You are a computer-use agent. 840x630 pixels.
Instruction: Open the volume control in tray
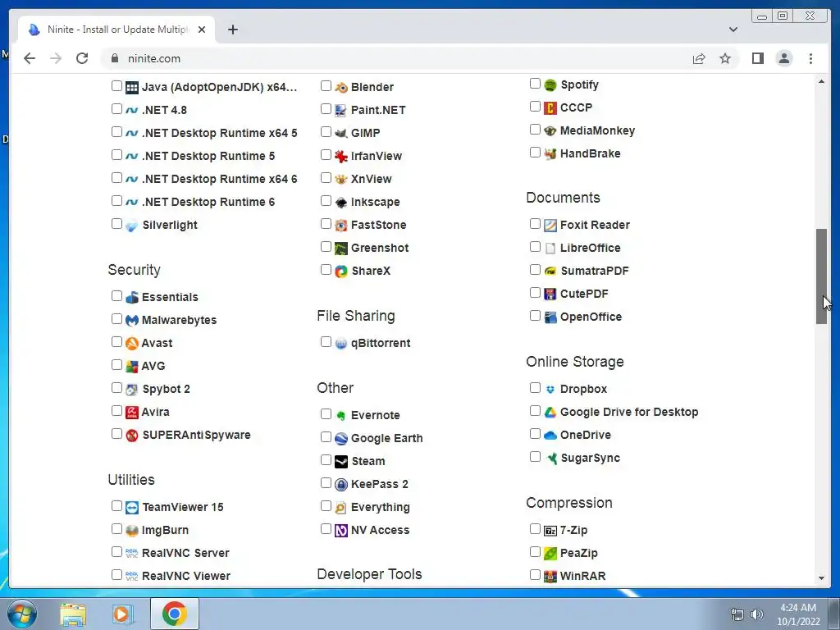tap(756, 614)
